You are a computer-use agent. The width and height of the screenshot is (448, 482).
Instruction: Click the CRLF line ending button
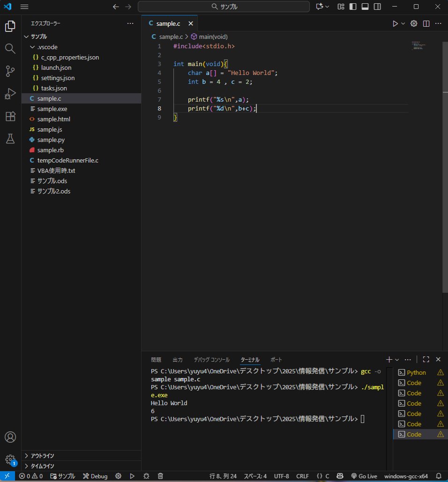click(302, 476)
